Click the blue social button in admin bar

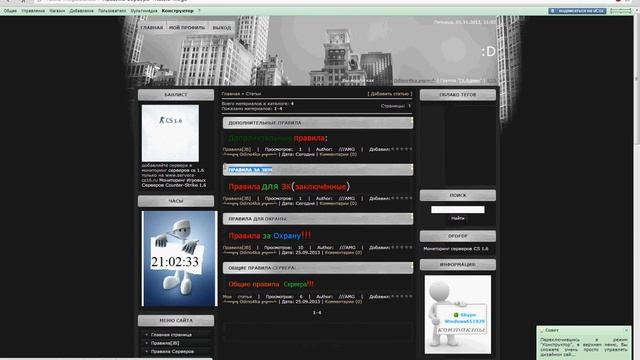click(x=577, y=11)
